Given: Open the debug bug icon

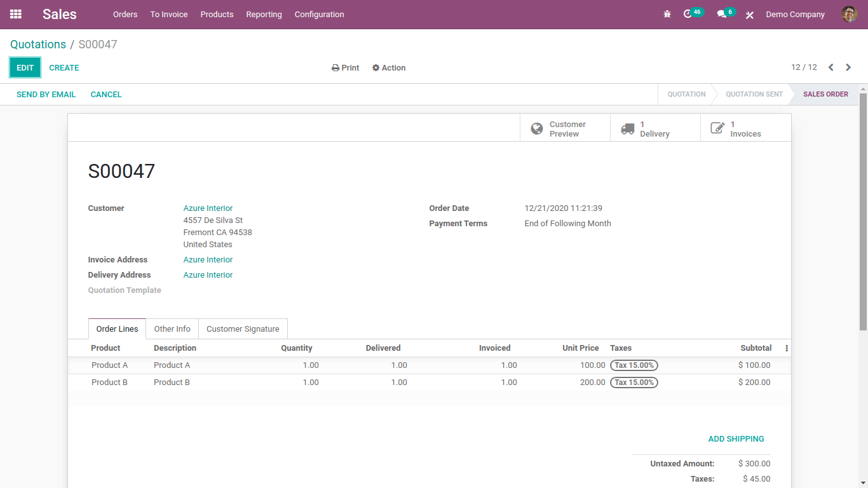Looking at the screenshot, I should point(667,14).
